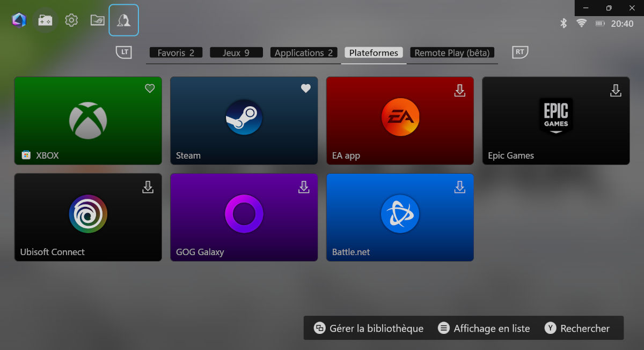This screenshot has height=350, width=644.
Task: Open the XBOX platform tile
Action: tap(88, 121)
